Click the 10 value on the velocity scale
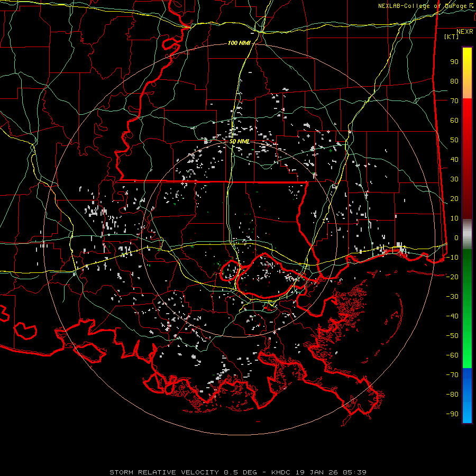476x476 pixels. 454,218
